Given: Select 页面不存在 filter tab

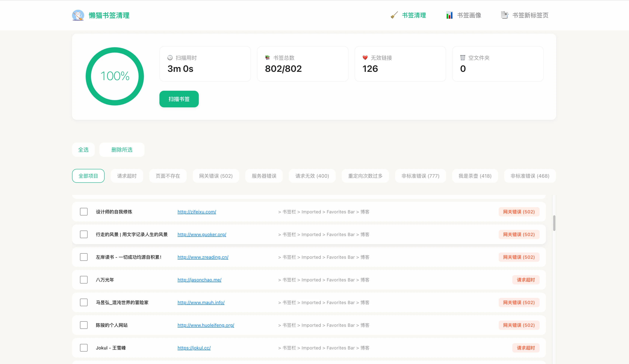Looking at the screenshot, I should (168, 176).
